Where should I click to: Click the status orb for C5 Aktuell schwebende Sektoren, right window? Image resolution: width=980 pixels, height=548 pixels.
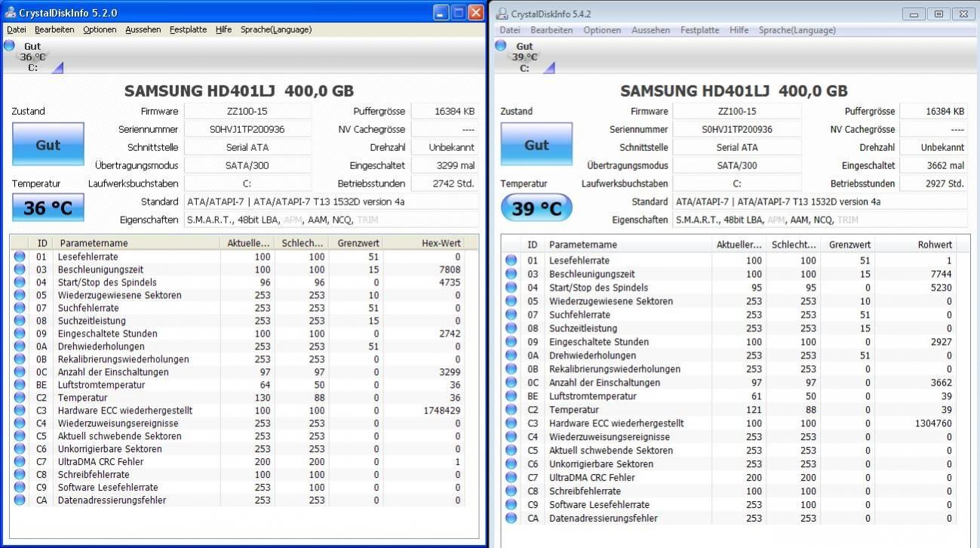(x=511, y=451)
